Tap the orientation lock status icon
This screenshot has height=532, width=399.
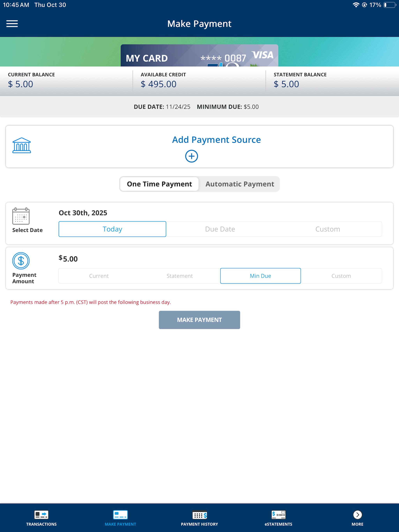(x=364, y=5)
